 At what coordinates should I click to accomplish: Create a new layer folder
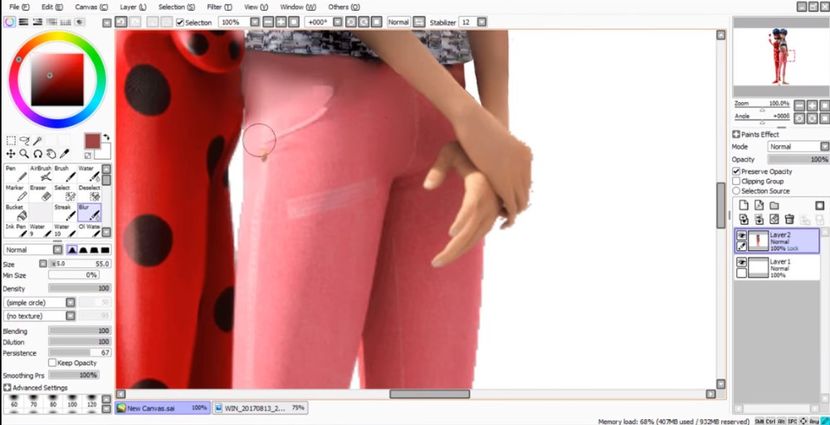point(773,205)
